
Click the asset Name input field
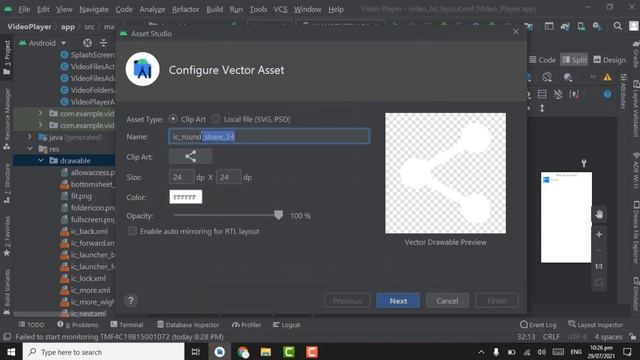269,136
